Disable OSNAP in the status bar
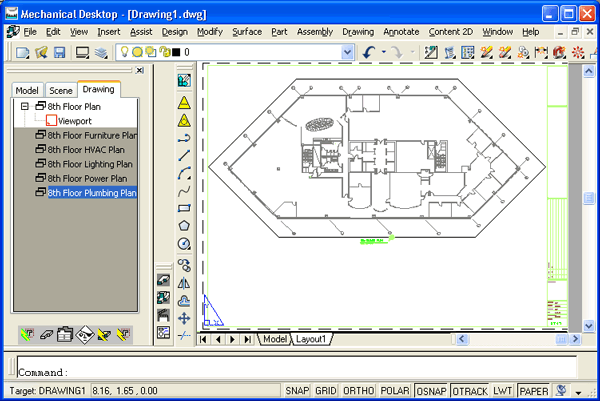Viewport: 600px width, 401px height. pos(432,390)
